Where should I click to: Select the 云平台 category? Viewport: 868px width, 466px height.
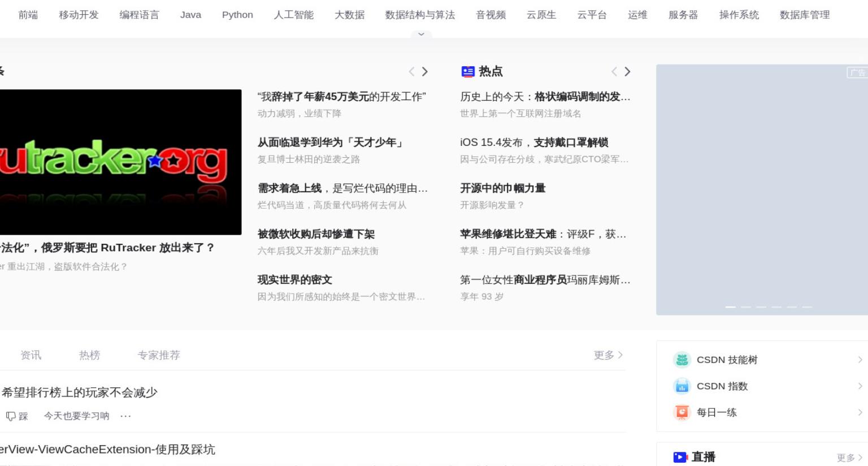point(592,15)
